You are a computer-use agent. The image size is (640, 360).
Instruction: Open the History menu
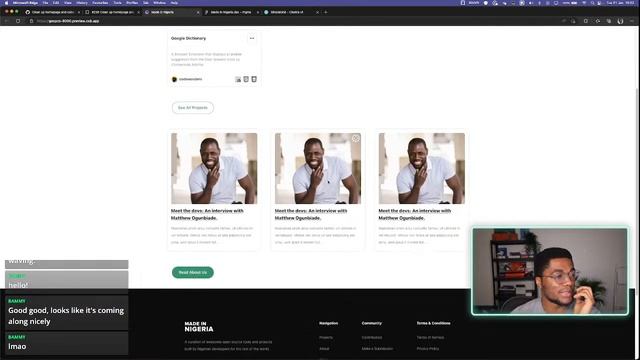[x=82, y=3]
